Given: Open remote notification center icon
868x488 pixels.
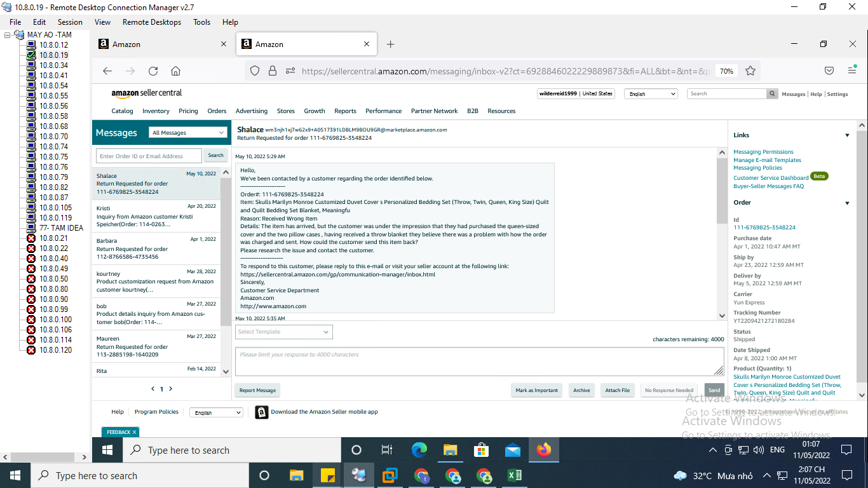Looking at the screenshot, I should click(x=846, y=450).
